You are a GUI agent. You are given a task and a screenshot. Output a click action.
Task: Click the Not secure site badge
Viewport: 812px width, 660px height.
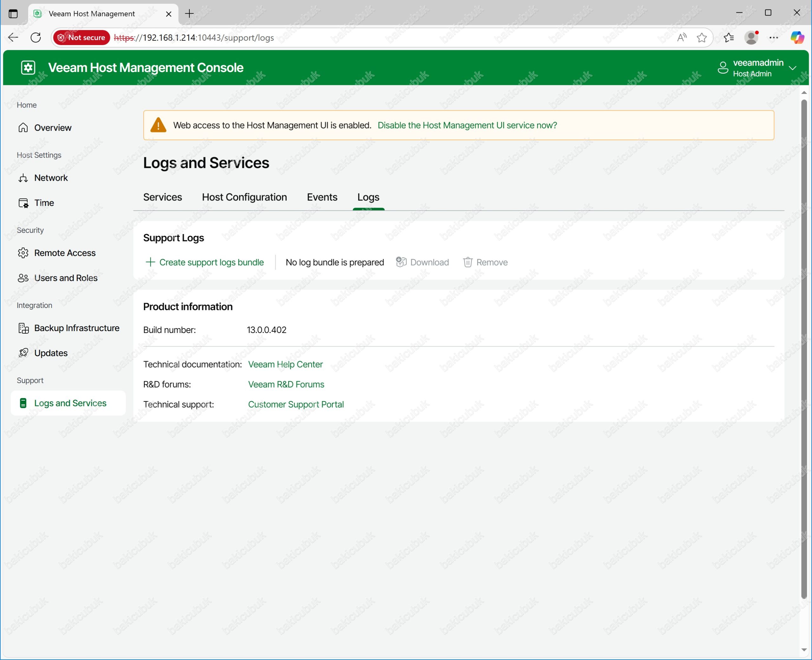click(82, 37)
